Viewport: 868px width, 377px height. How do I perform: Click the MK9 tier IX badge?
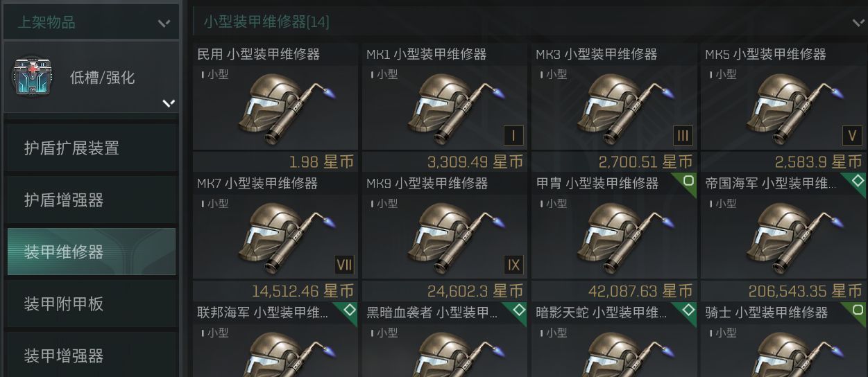(x=513, y=265)
